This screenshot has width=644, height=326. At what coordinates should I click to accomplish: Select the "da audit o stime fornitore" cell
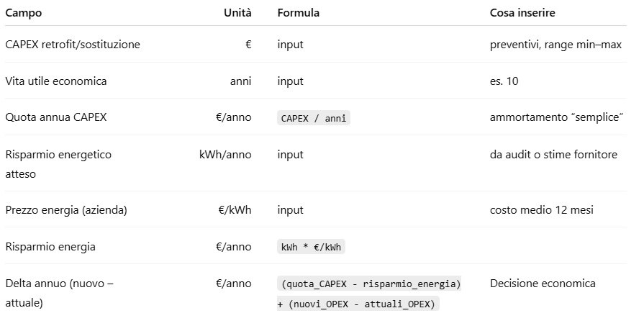[553, 155]
